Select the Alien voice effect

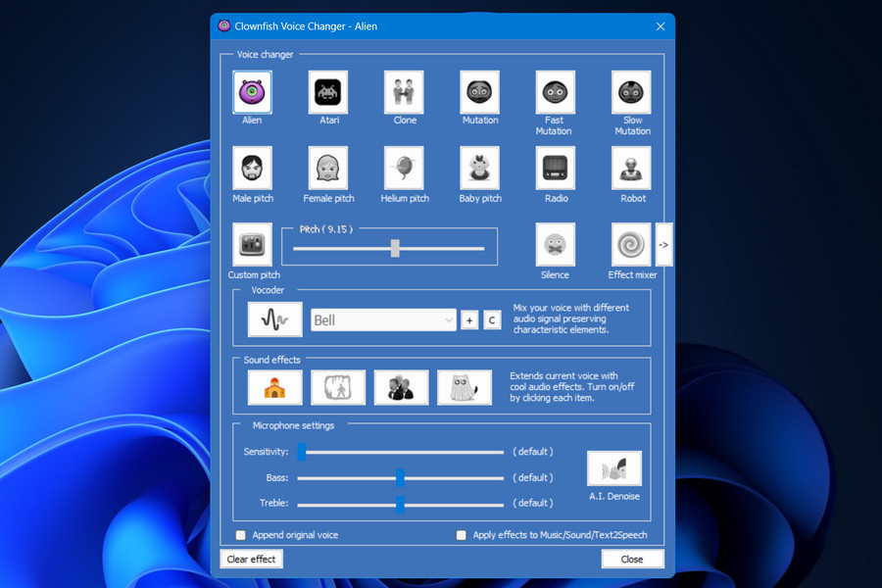point(252,92)
